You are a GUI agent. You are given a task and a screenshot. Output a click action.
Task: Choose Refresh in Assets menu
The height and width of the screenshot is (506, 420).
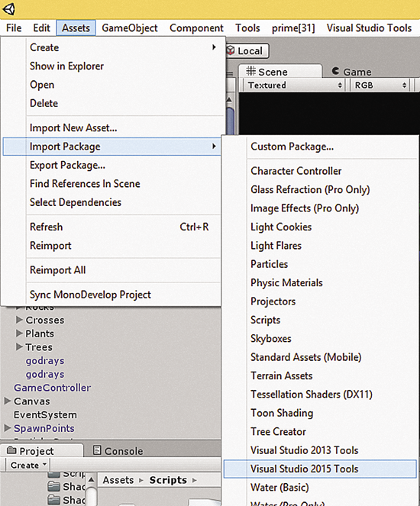pos(111,227)
